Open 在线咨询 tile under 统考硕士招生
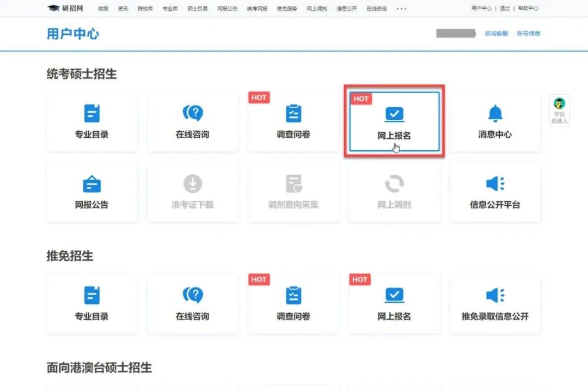Screen dimensions: 588x392 coord(192,121)
